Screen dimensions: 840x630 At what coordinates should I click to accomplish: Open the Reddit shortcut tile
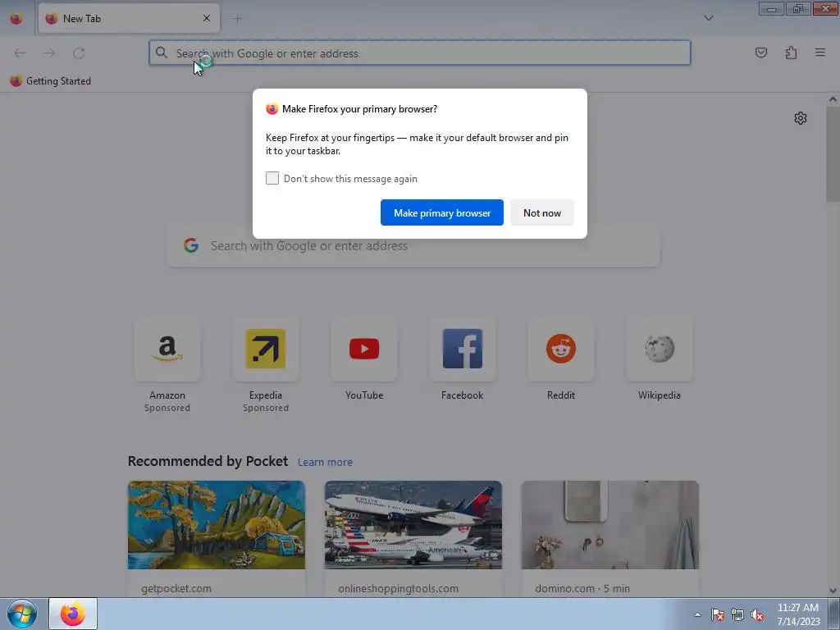(x=561, y=349)
